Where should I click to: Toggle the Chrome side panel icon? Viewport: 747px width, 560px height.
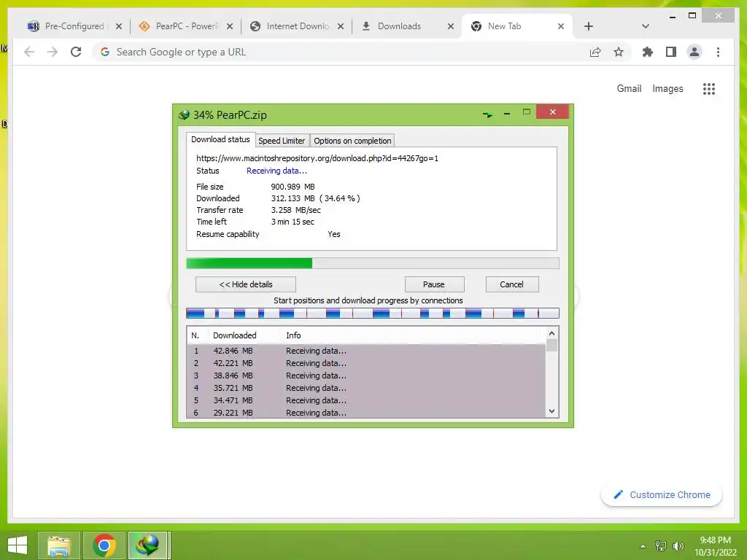coord(671,52)
